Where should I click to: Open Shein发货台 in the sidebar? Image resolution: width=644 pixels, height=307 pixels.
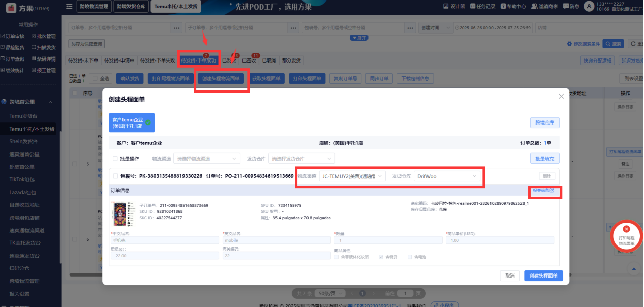pos(24,141)
